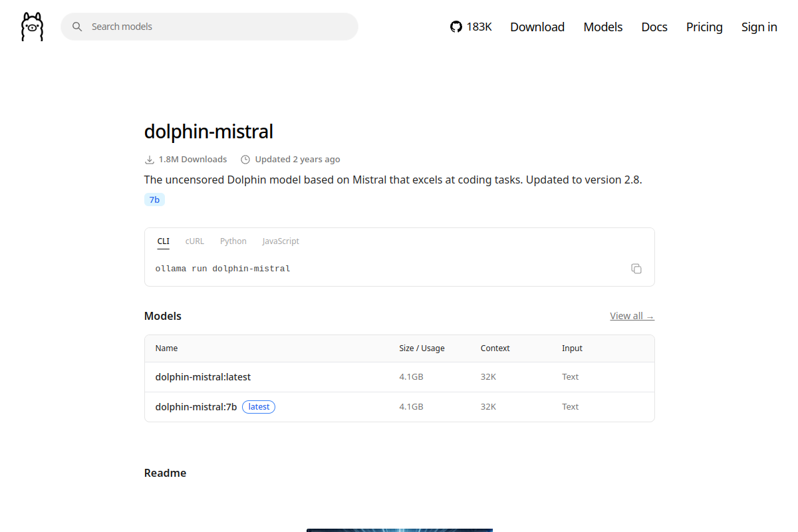Viewport: 798px width, 532px height.
Task: Click the dolphin-mistral page title
Action: pos(209,132)
